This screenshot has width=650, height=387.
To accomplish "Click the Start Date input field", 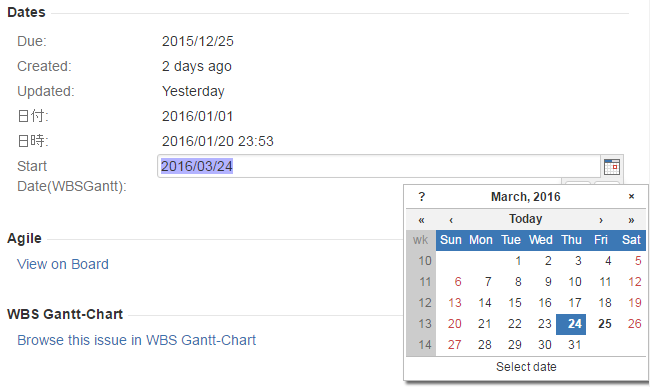I will [x=379, y=167].
